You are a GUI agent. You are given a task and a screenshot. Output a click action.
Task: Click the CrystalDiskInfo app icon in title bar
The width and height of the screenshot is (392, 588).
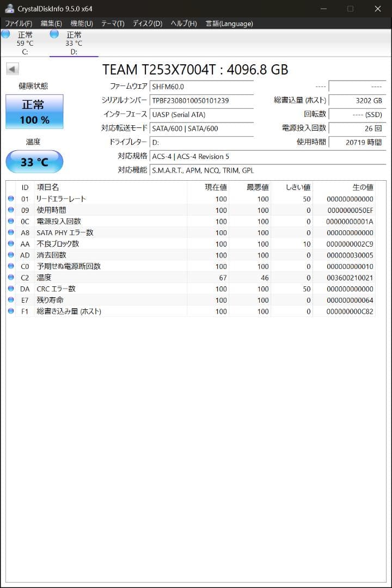[9, 8]
